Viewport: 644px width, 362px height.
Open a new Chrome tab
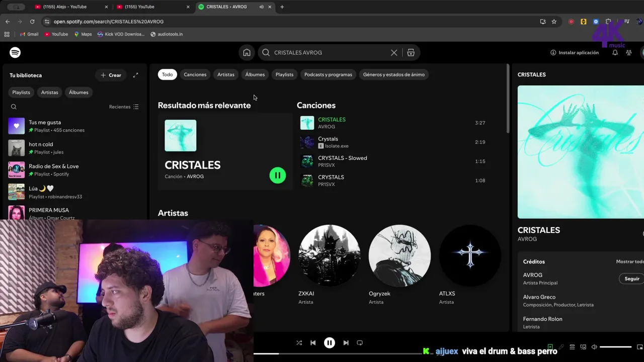[282, 7]
